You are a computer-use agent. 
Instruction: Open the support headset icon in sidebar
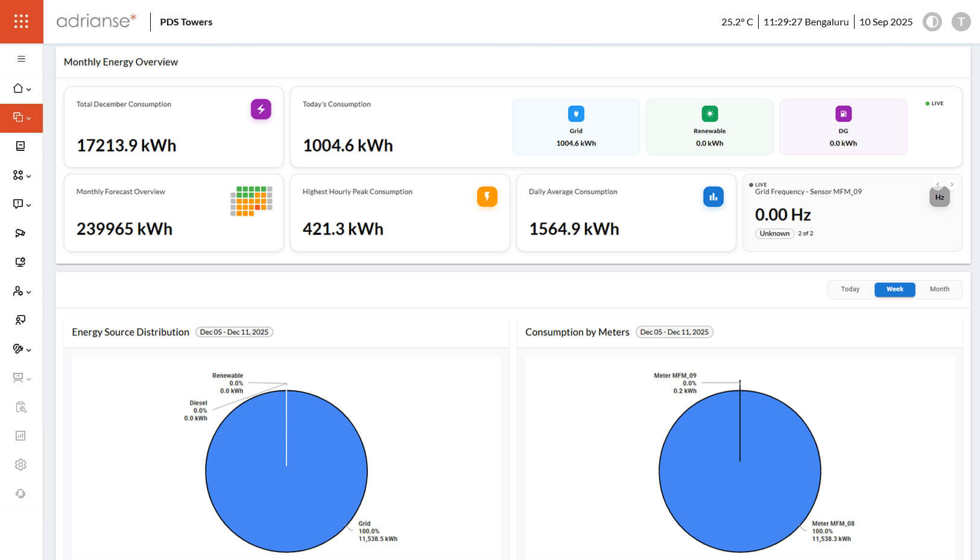(x=21, y=494)
